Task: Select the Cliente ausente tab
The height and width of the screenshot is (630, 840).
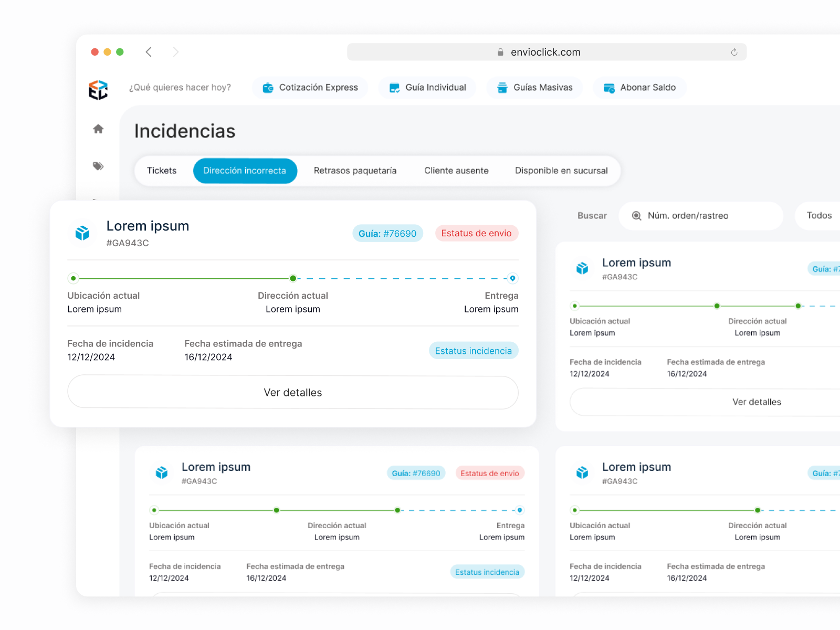Action: coord(456,171)
